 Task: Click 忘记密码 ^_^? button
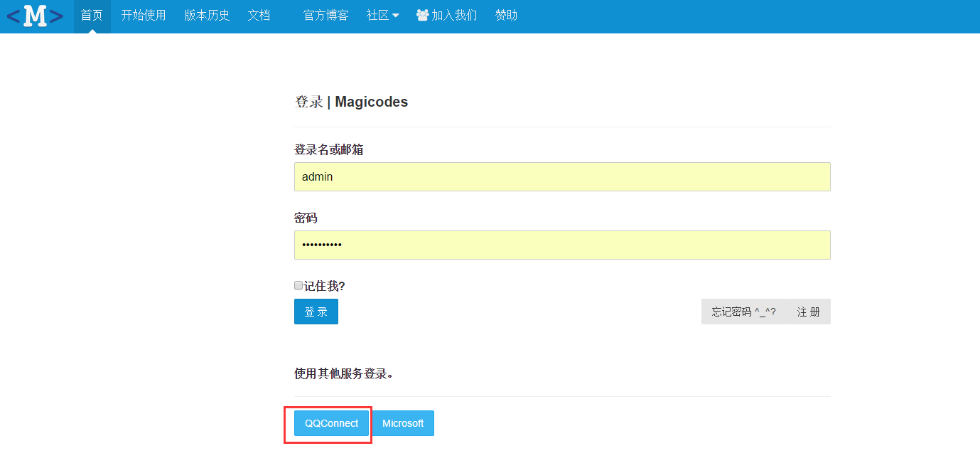(x=744, y=312)
